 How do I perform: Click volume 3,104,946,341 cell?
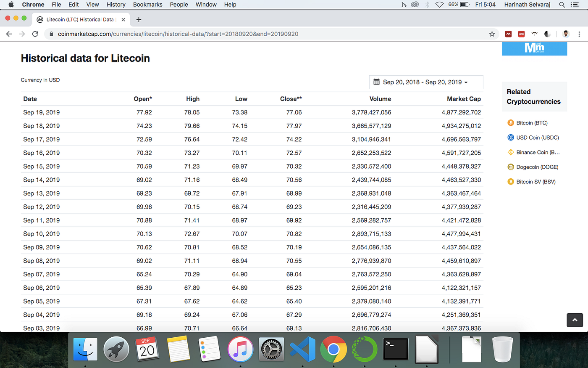pyautogui.click(x=371, y=139)
